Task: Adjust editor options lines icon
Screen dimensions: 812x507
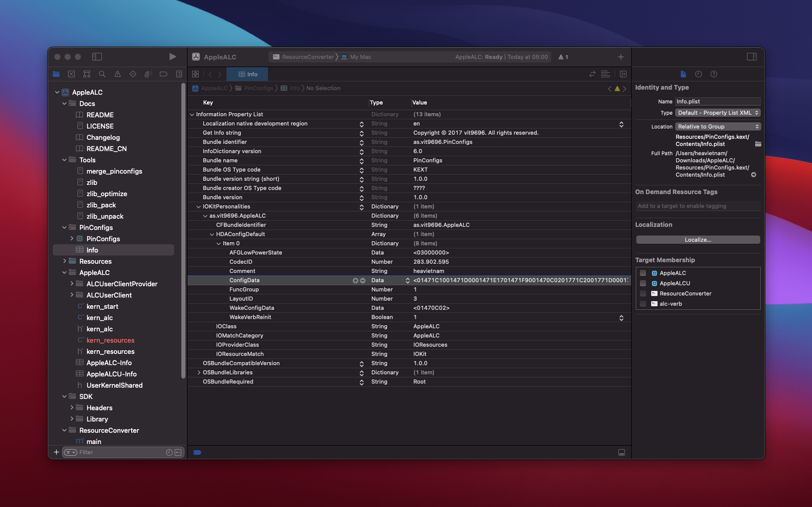Action: pos(606,74)
